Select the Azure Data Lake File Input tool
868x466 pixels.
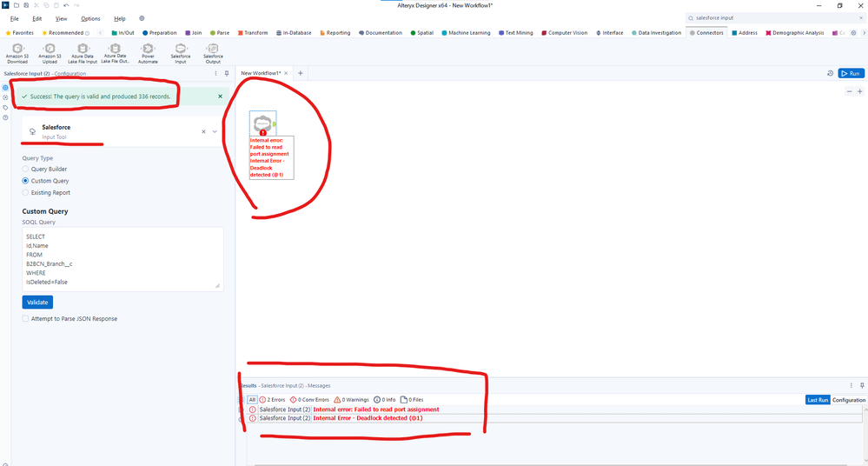click(83, 53)
